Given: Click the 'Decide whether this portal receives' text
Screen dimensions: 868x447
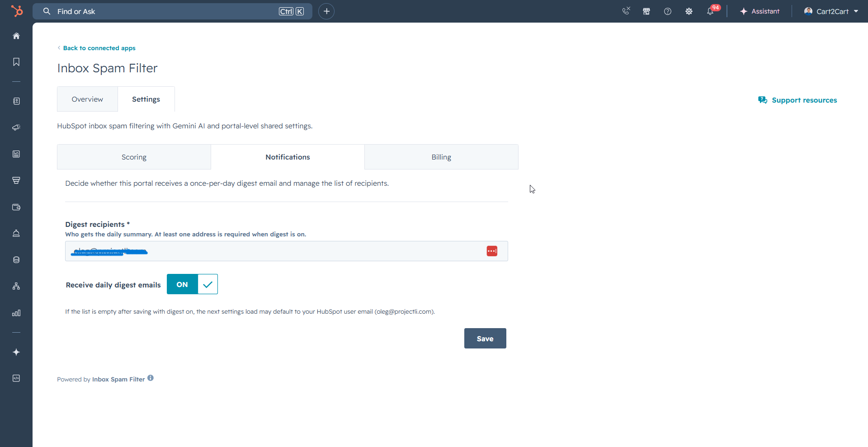Looking at the screenshot, I should click(x=227, y=183).
